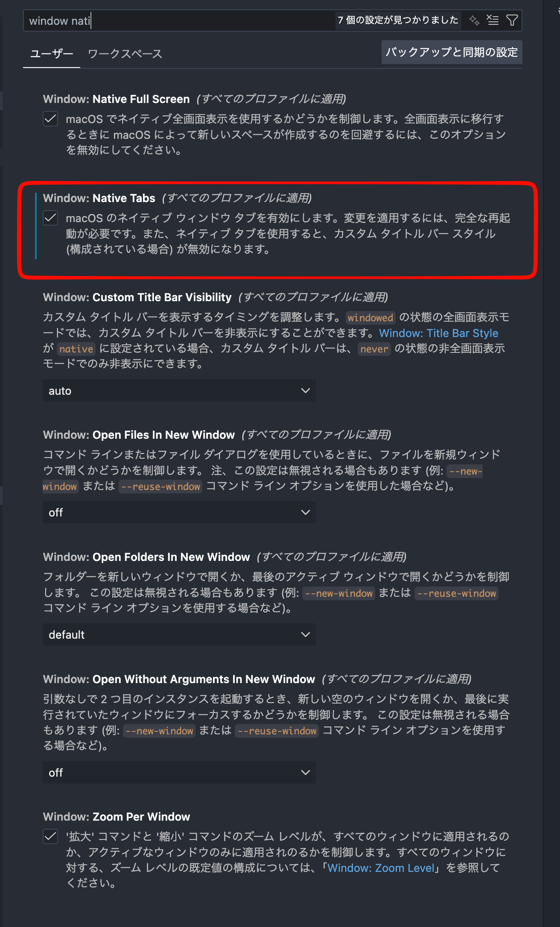560x927 pixels.
Task: Expand the Open Folders In New Window dropdown
Action: (x=179, y=634)
